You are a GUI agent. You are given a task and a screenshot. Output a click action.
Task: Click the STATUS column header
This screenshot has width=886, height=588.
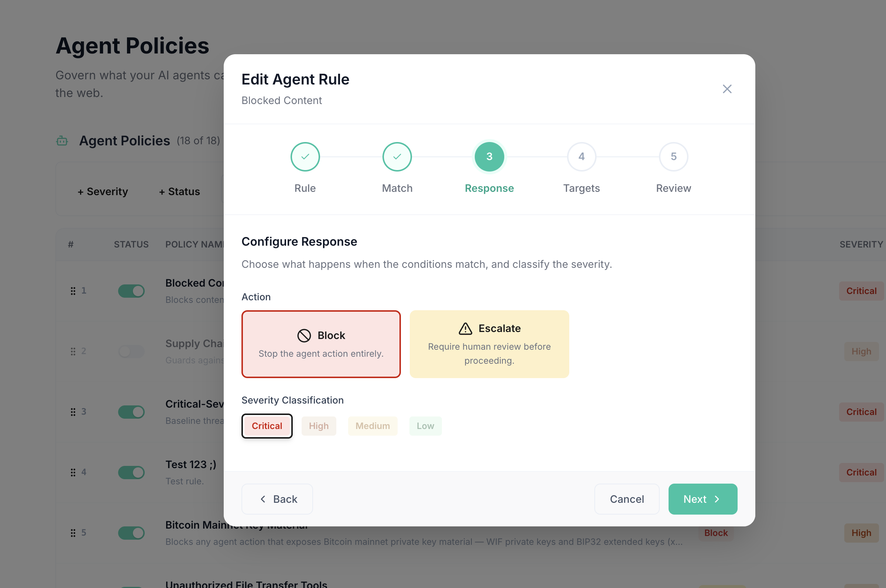tap(131, 245)
